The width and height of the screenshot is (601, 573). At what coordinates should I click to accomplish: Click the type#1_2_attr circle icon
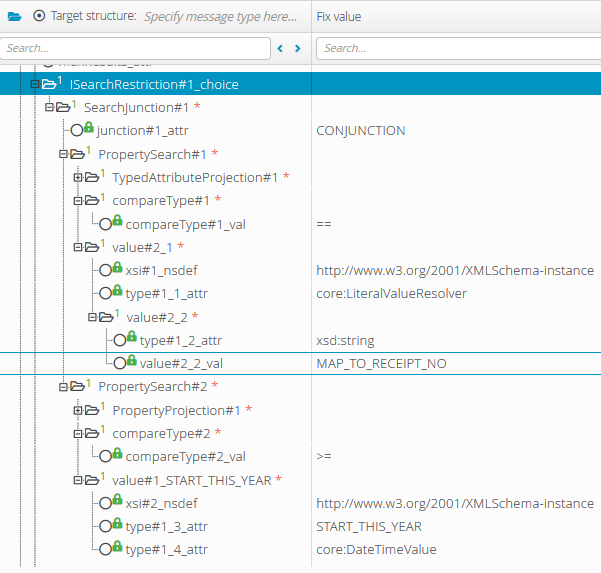120,340
